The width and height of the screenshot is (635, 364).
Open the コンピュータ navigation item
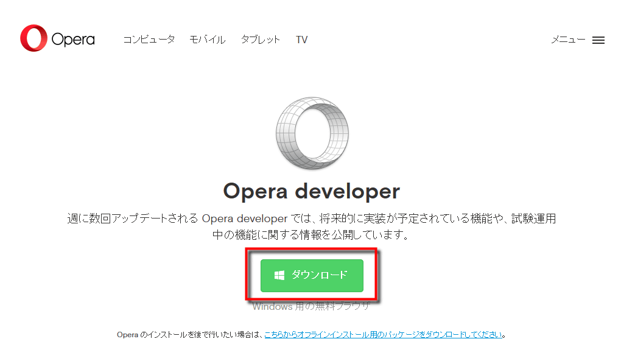(149, 40)
